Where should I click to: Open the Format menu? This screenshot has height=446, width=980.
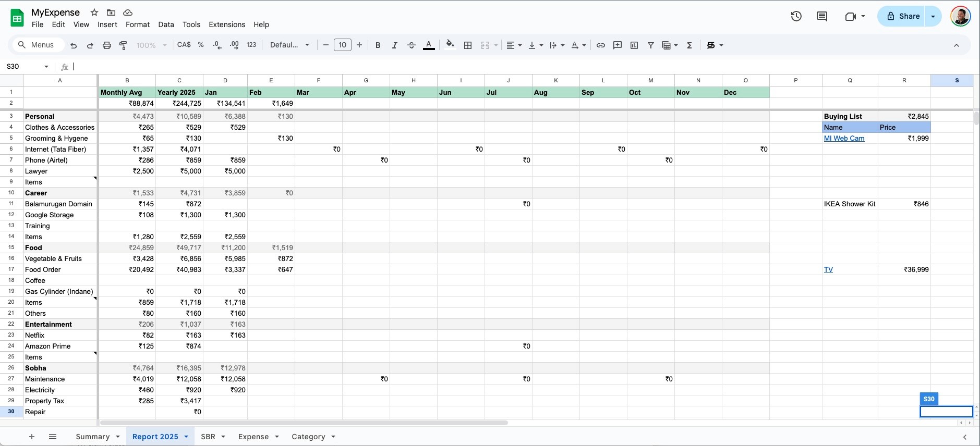pos(138,24)
